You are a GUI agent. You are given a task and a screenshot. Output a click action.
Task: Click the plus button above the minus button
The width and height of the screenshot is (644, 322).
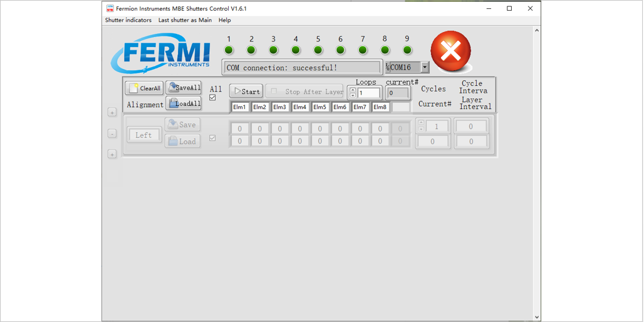pos(112,112)
